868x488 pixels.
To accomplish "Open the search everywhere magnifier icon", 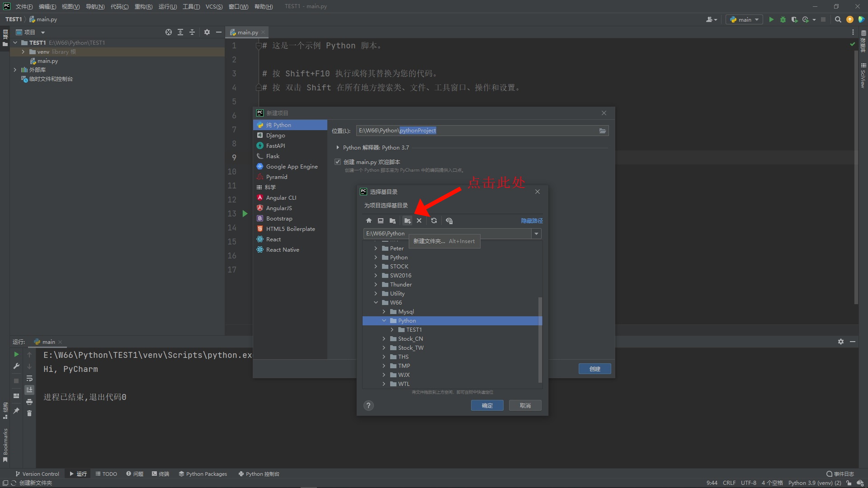I will coord(838,19).
